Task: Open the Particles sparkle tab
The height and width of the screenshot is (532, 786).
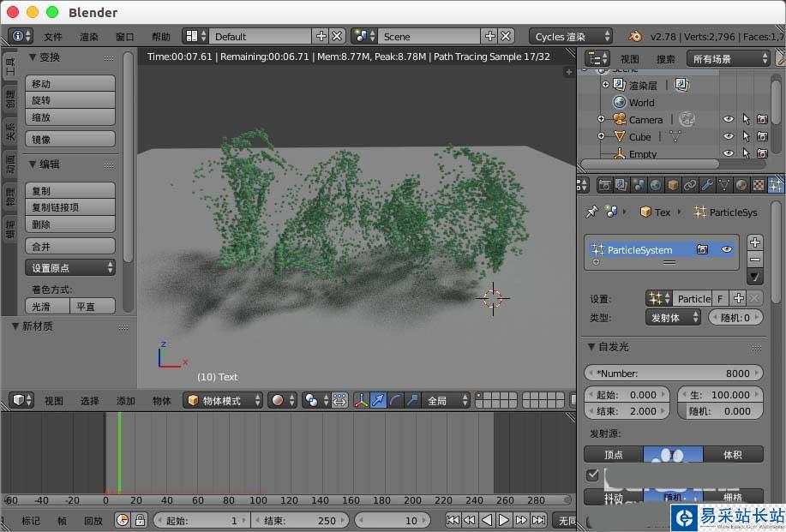Action: pyautogui.click(x=775, y=185)
